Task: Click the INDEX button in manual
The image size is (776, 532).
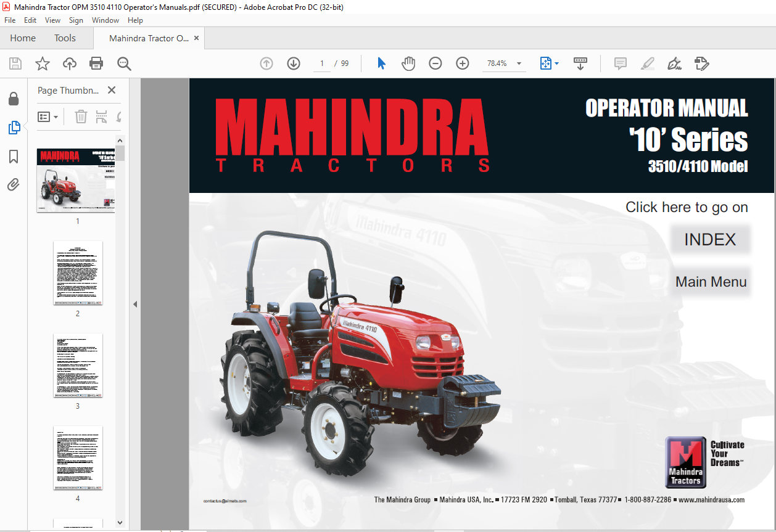Action: pos(710,240)
